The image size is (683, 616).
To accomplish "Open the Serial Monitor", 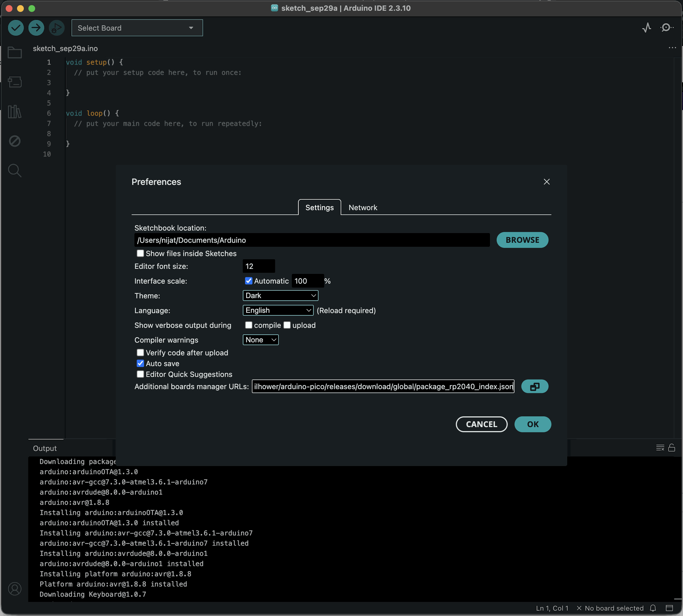I will point(667,28).
